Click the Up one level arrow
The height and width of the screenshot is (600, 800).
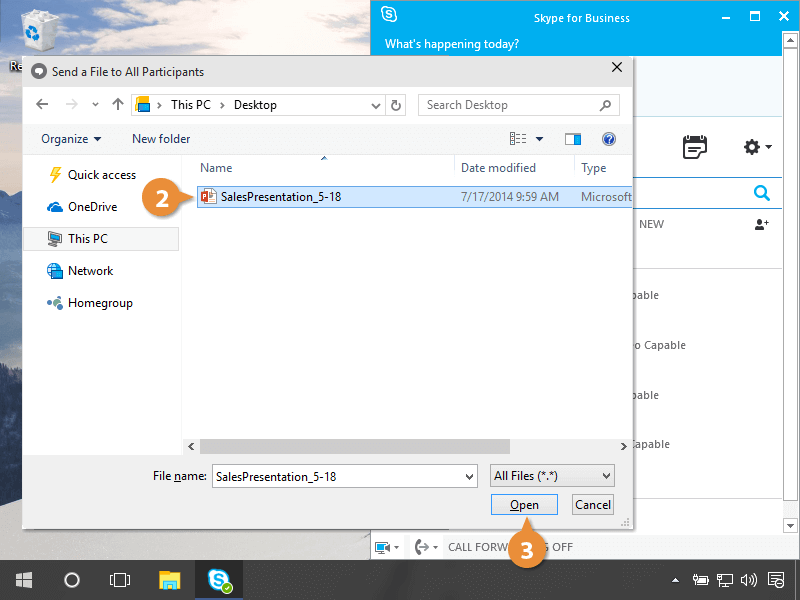[118, 105]
